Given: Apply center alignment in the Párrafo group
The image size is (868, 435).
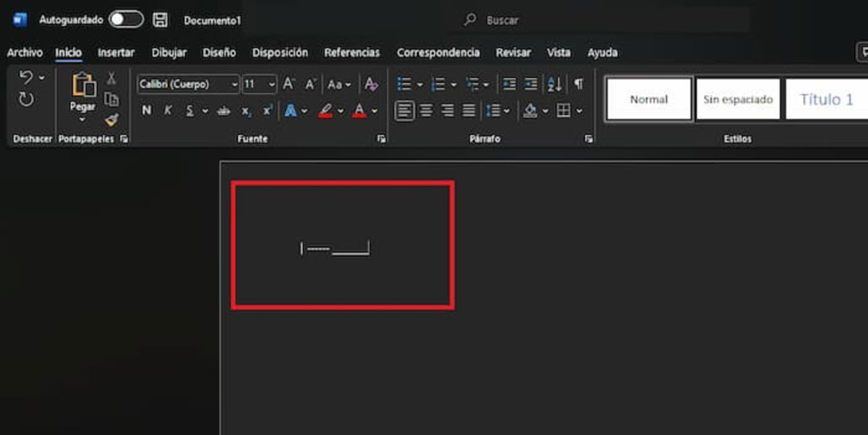Looking at the screenshot, I should (425, 110).
